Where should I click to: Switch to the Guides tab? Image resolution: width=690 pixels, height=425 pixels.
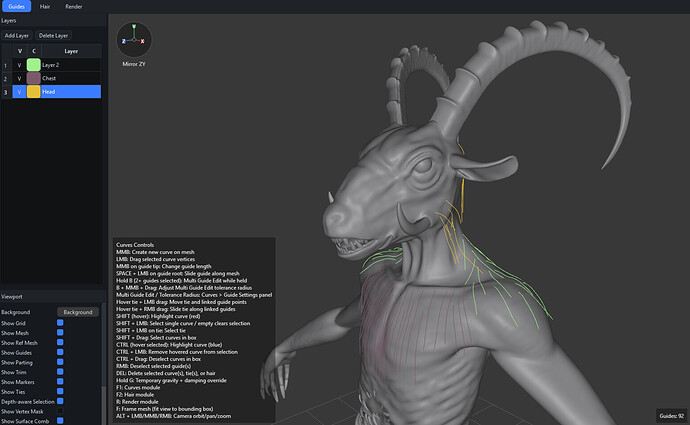16,6
